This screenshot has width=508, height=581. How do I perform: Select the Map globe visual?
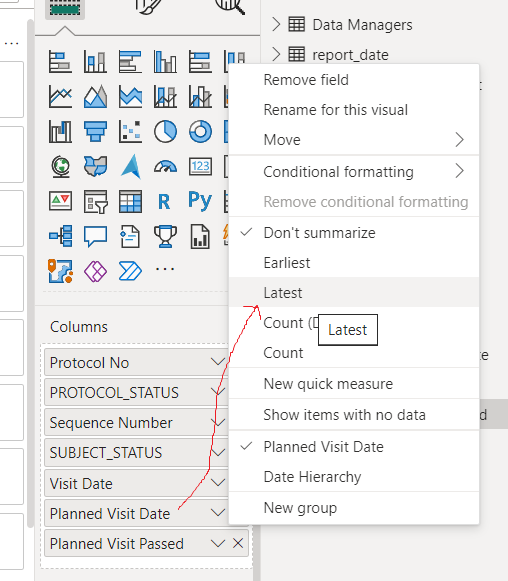coord(60,166)
